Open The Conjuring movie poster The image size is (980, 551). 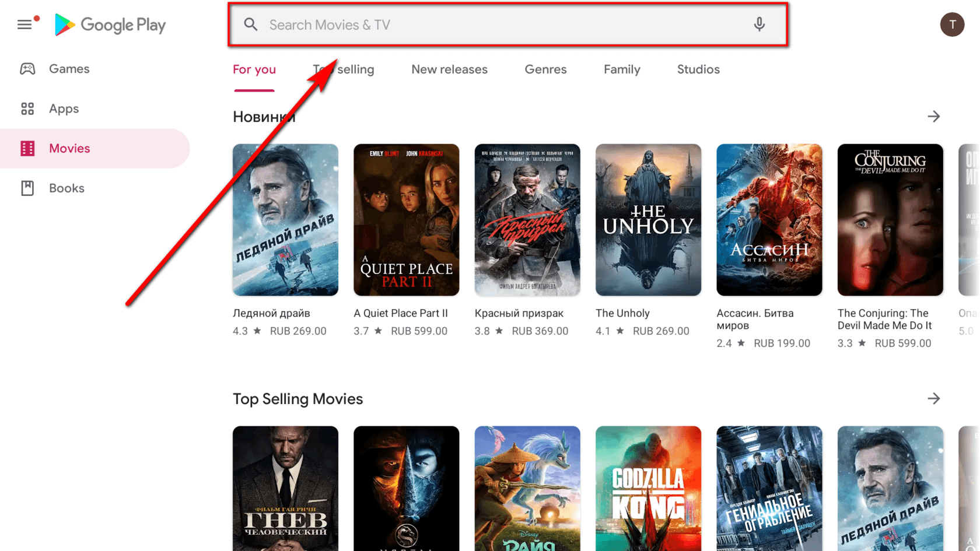[x=890, y=220]
